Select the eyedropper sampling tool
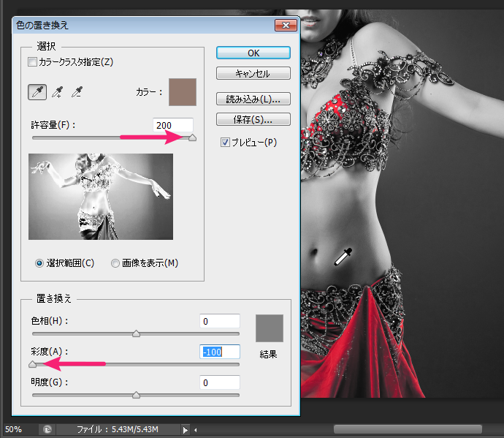The height and width of the screenshot is (438, 504). [x=36, y=92]
